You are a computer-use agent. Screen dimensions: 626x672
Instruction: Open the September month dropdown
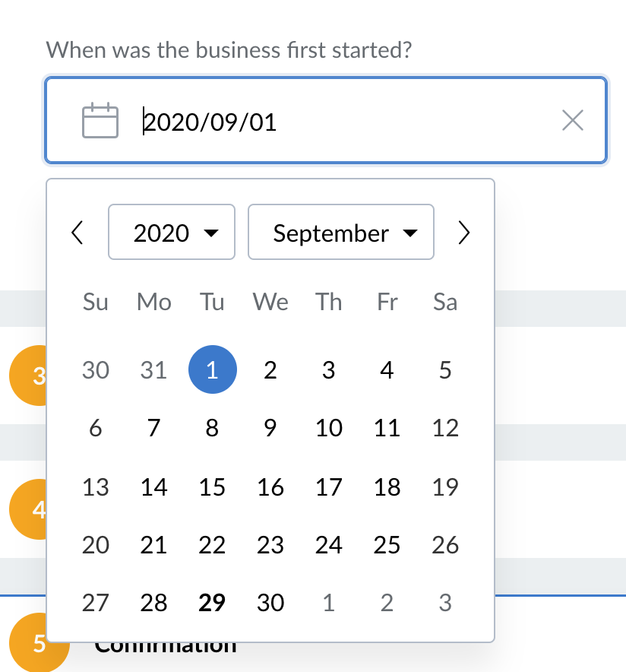coord(341,232)
